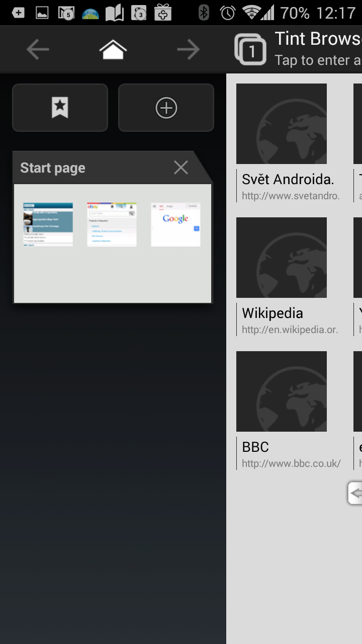
Task: Tap the side panel handle arrow
Action: click(x=355, y=493)
